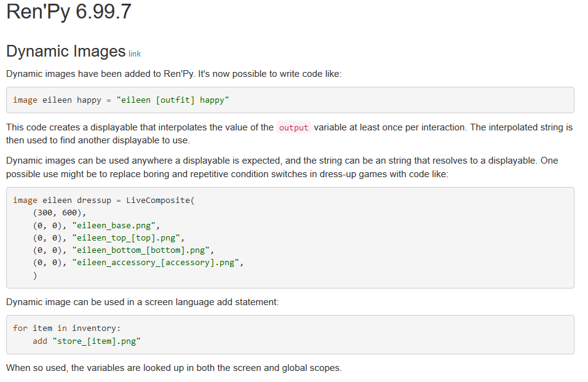The height and width of the screenshot is (382, 588).
Task: Click the closing parenthesis line of LiveComposite
Action: (x=35, y=276)
